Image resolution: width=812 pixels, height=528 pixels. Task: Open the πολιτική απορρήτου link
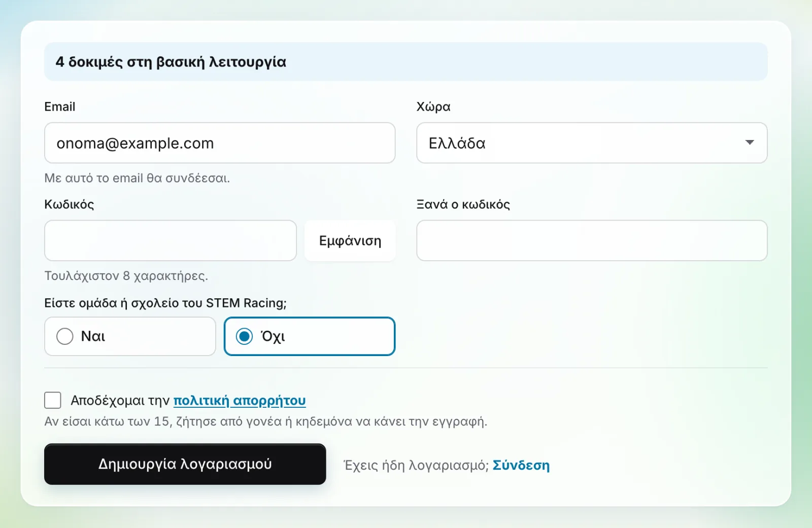click(240, 401)
